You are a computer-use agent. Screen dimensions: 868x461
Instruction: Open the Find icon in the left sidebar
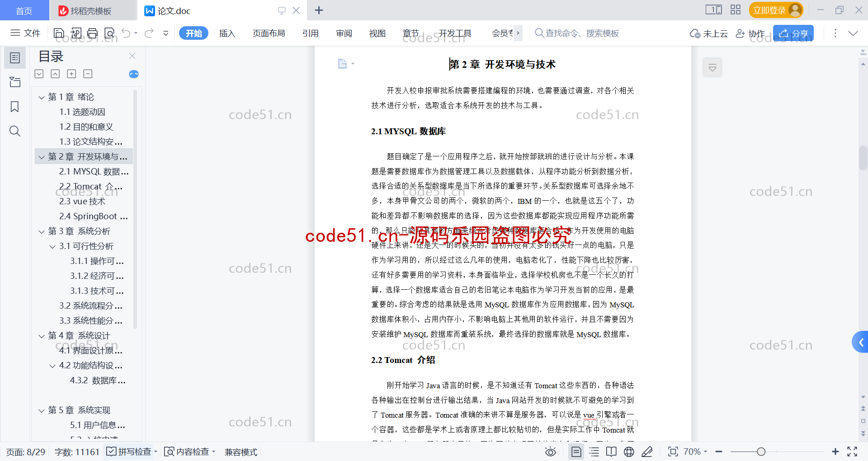click(15, 131)
